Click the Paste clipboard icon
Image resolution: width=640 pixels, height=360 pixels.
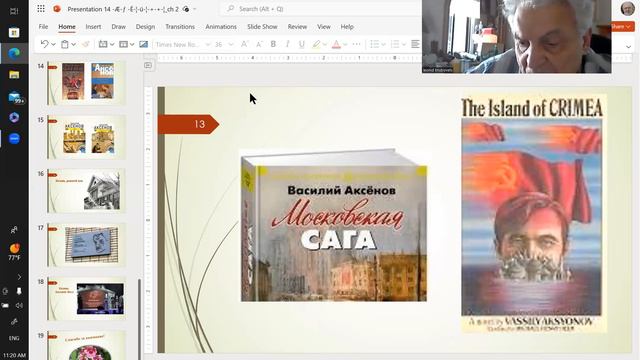(x=64, y=44)
